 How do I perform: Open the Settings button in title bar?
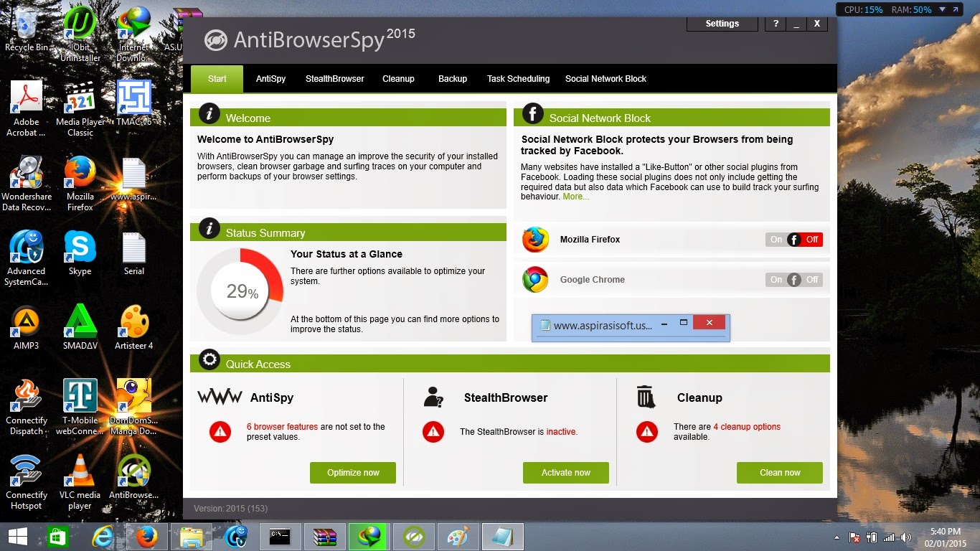(722, 24)
